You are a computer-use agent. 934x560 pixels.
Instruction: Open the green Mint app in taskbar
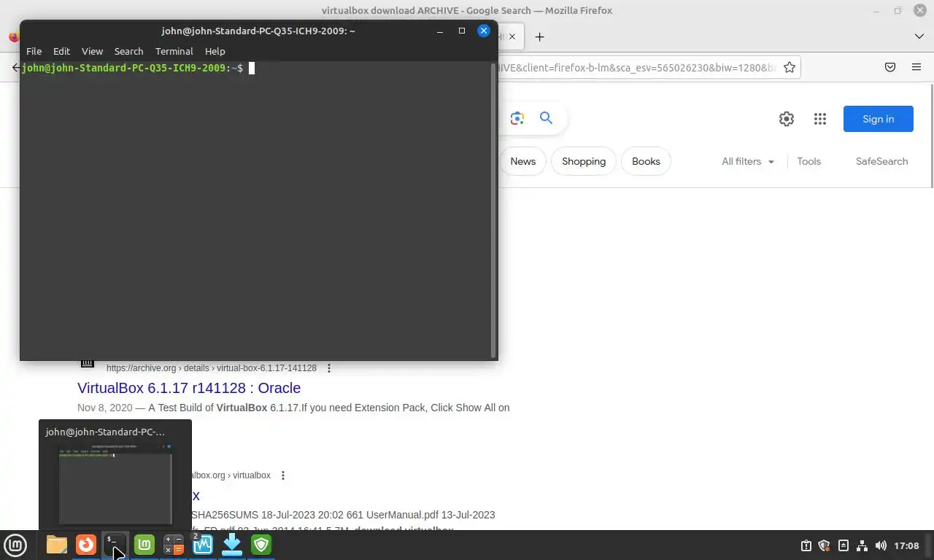[x=144, y=545]
